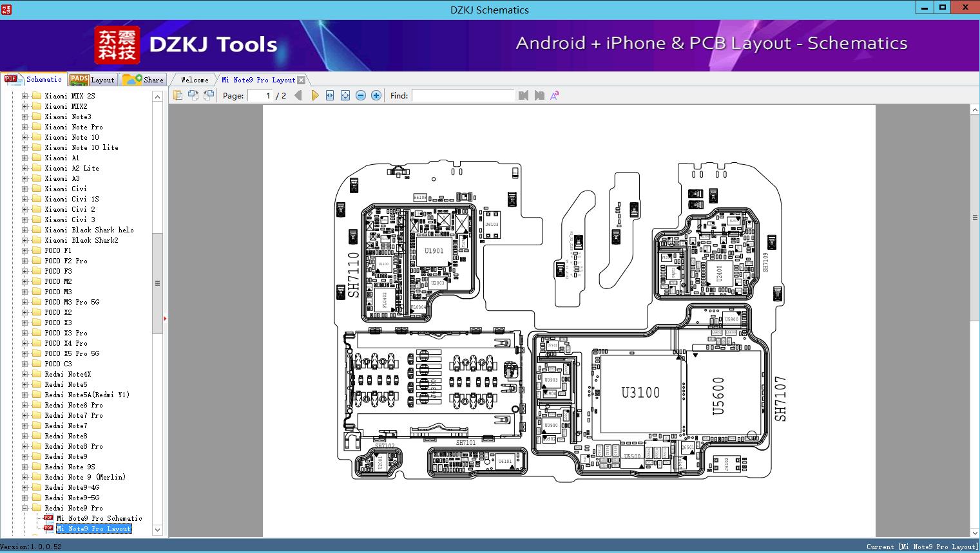Click the fit page icon

345,95
